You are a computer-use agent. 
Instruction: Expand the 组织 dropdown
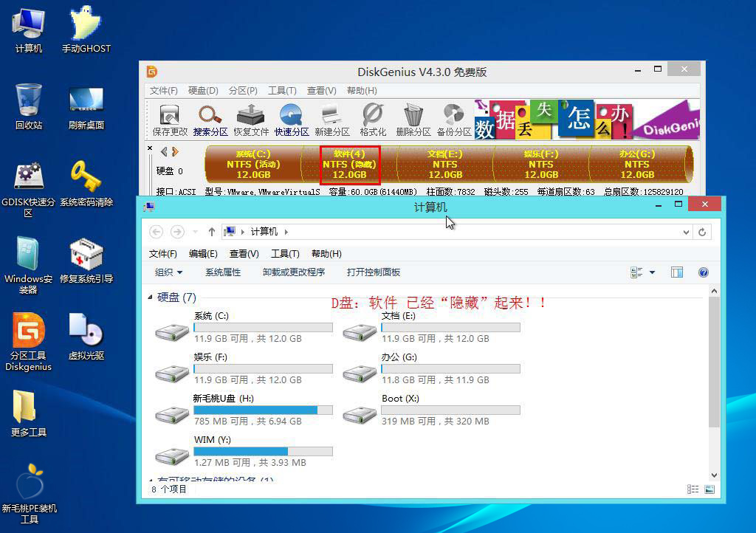[x=168, y=272]
